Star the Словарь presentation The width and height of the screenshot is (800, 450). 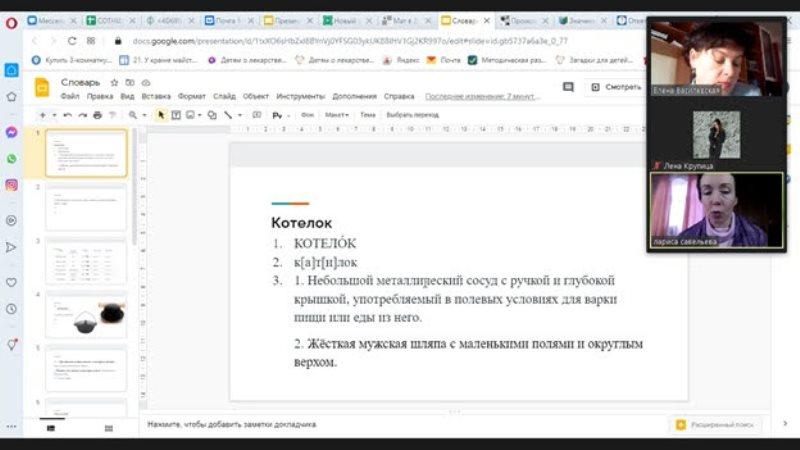click(114, 83)
